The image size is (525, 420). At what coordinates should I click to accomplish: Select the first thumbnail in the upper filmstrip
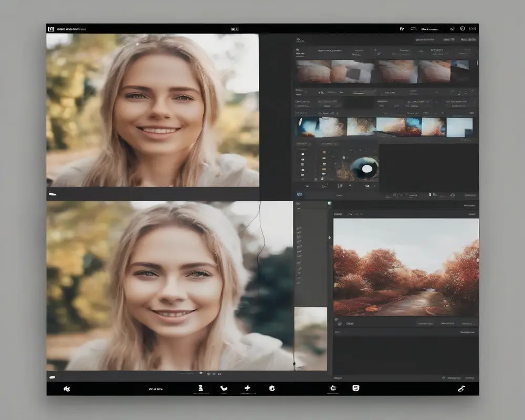point(313,71)
